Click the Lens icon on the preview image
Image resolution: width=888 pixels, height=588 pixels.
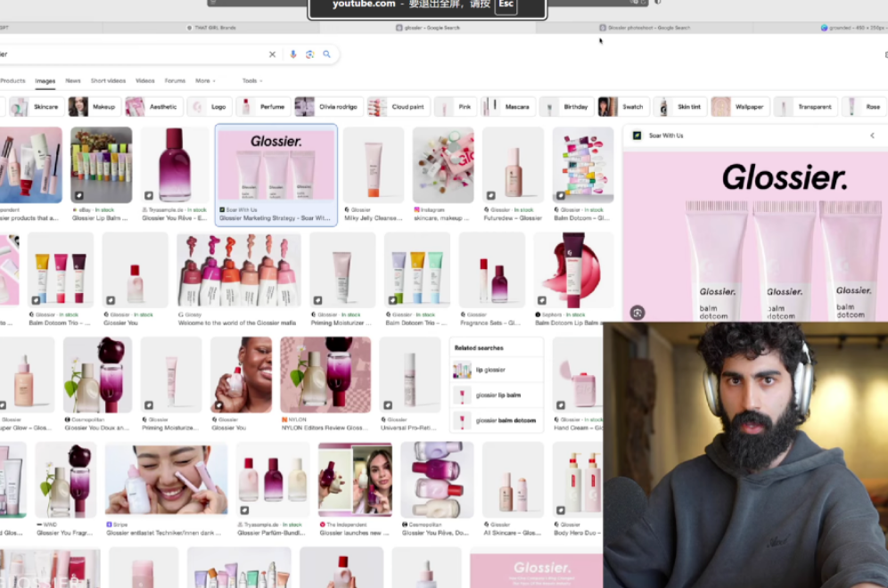[637, 312]
